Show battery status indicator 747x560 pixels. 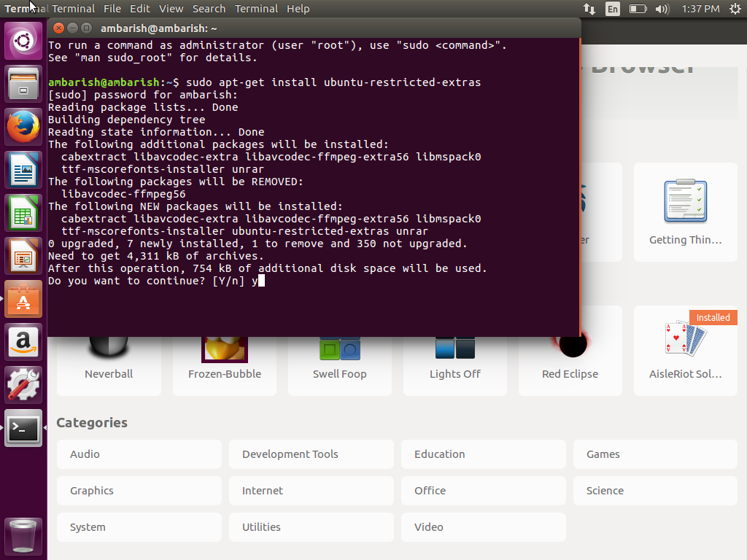[x=638, y=9]
